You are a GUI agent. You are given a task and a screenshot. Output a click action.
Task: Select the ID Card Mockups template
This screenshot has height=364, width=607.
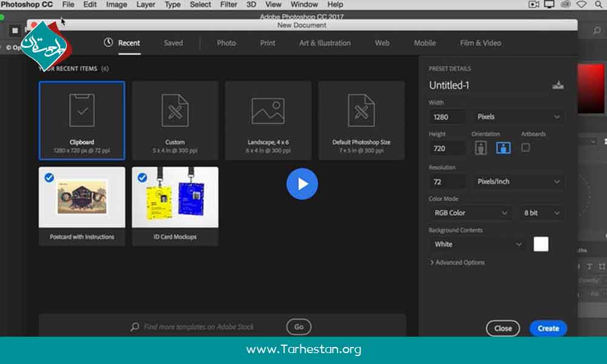point(175,206)
